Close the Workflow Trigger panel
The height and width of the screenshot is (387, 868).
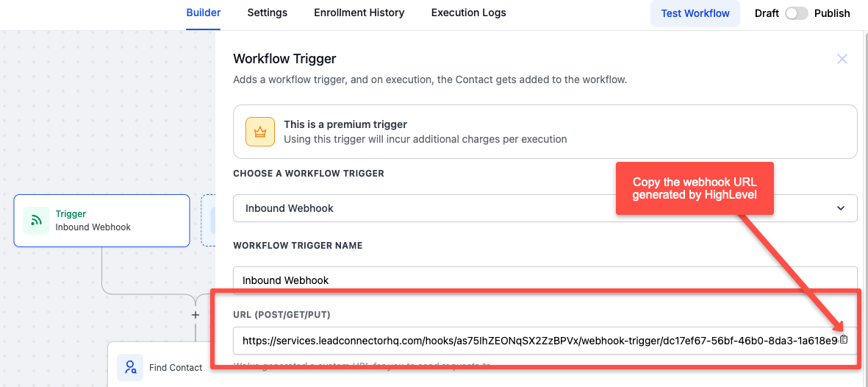click(x=842, y=59)
